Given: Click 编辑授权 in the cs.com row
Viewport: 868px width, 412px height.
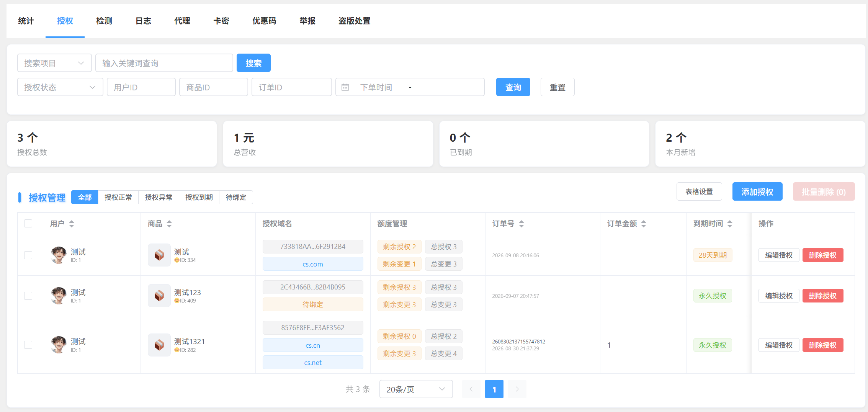Looking at the screenshot, I should coord(779,255).
